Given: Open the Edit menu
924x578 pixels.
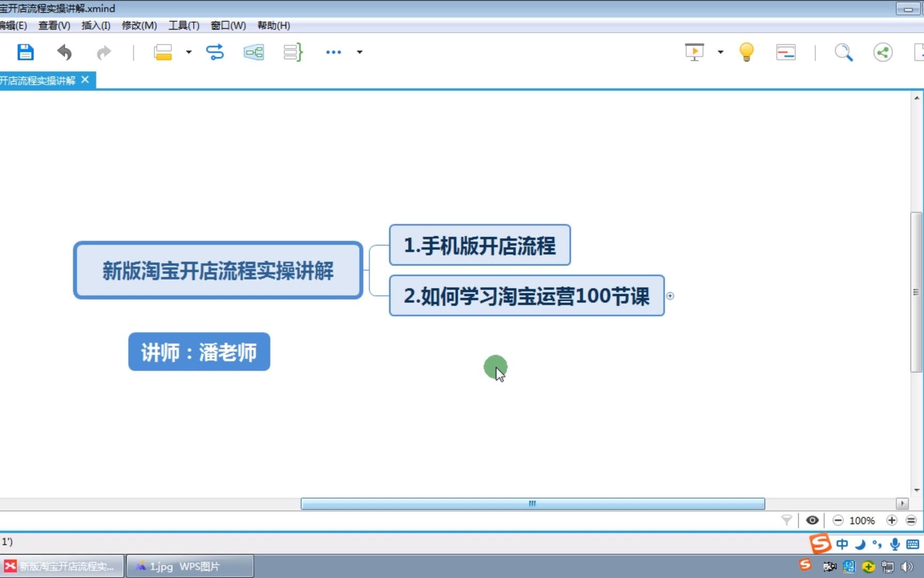Looking at the screenshot, I should click(13, 25).
